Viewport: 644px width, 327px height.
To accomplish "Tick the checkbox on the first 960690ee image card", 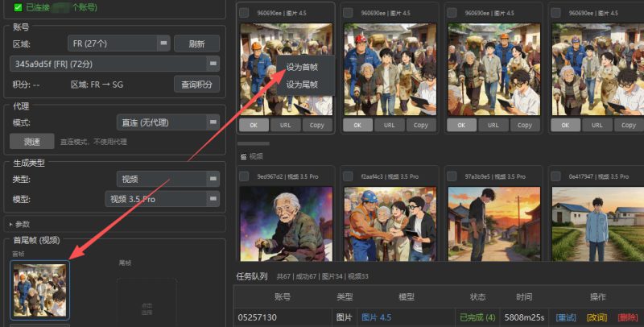I will 246,13.
